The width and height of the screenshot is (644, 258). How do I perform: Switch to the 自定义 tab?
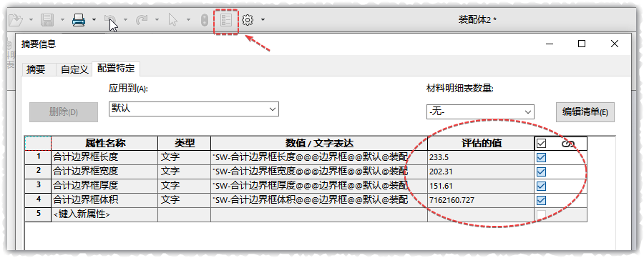(x=74, y=70)
